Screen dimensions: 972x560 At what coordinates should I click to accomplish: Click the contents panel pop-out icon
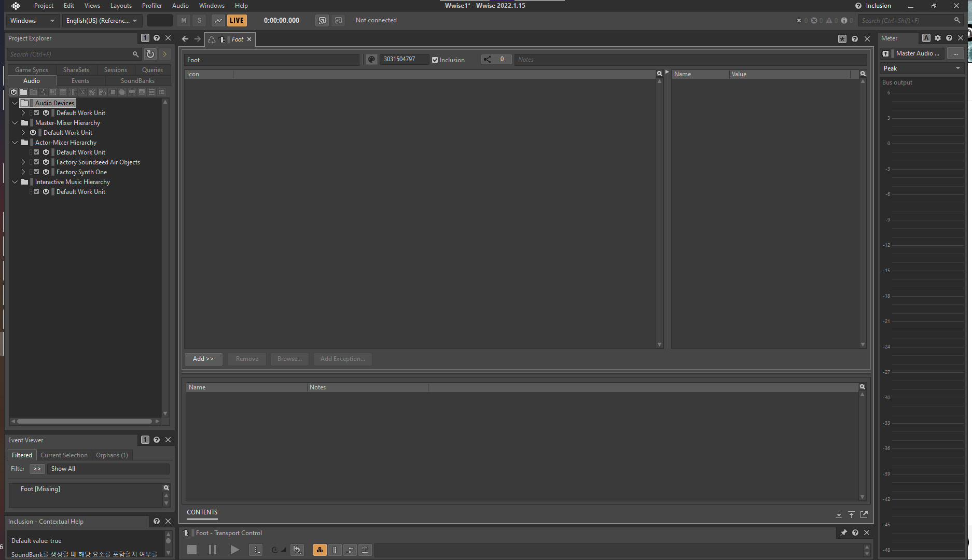[864, 514]
